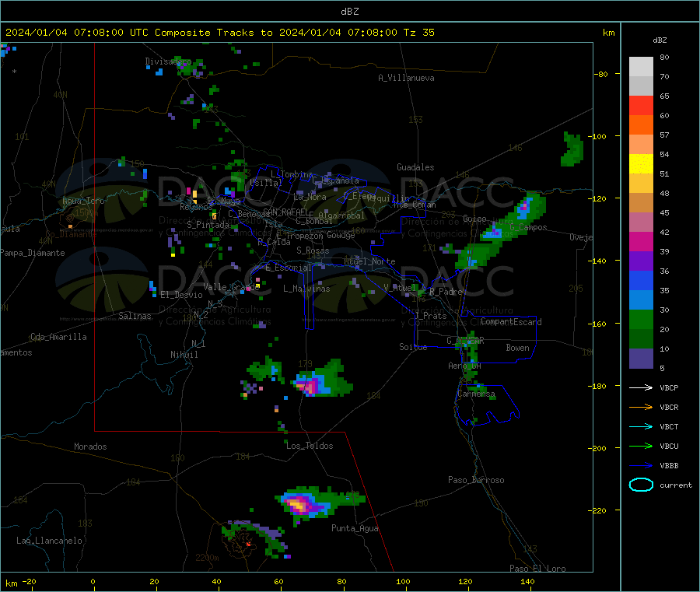Click the 80 dBZ light gray swatch
Viewport: 700px width, 592px height.
[x=641, y=67]
